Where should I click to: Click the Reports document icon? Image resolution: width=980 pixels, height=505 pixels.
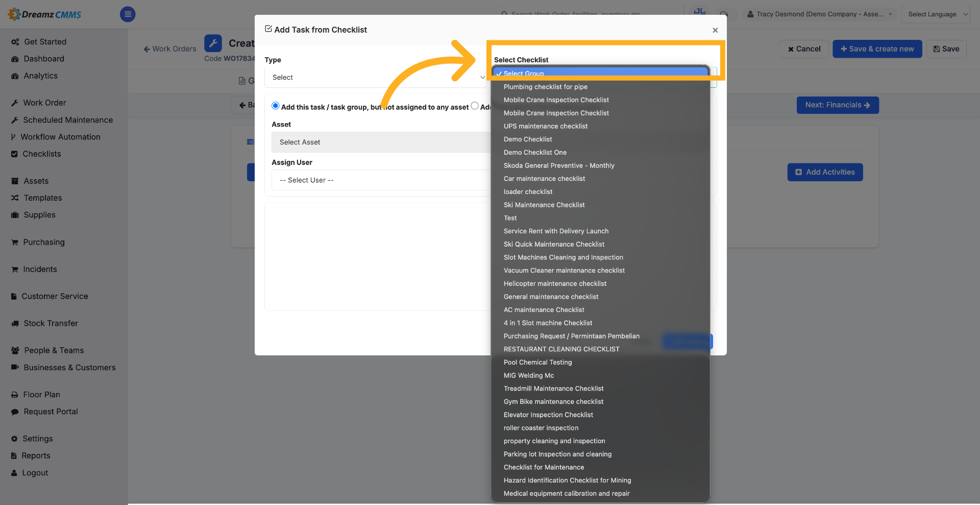tap(14, 455)
